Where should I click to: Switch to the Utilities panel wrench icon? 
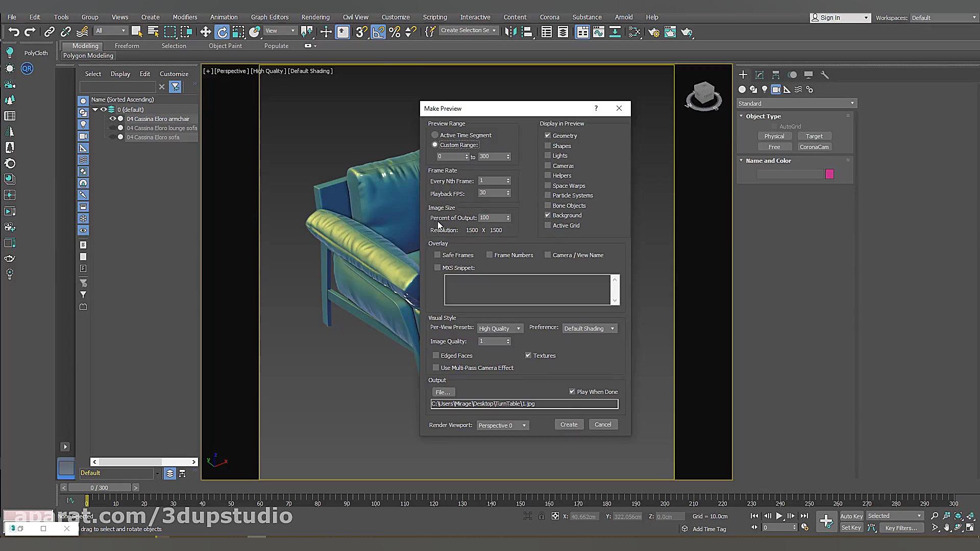[825, 74]
